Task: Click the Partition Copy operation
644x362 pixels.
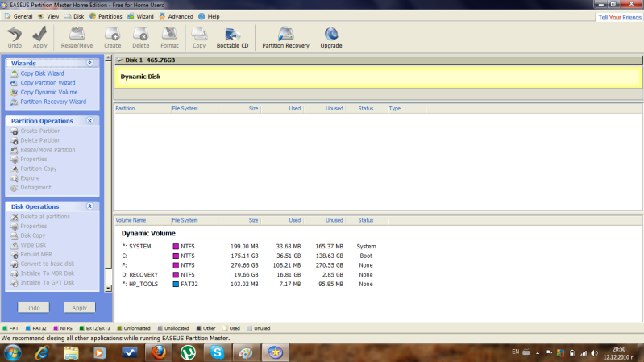Action: point(38,169)
